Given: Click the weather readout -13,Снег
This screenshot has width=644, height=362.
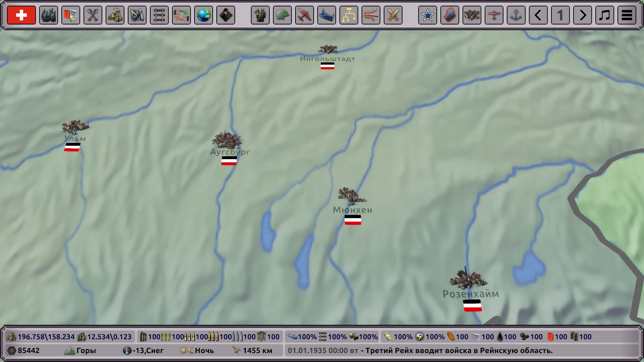Looking at the screenshot, I should (148, 351).
